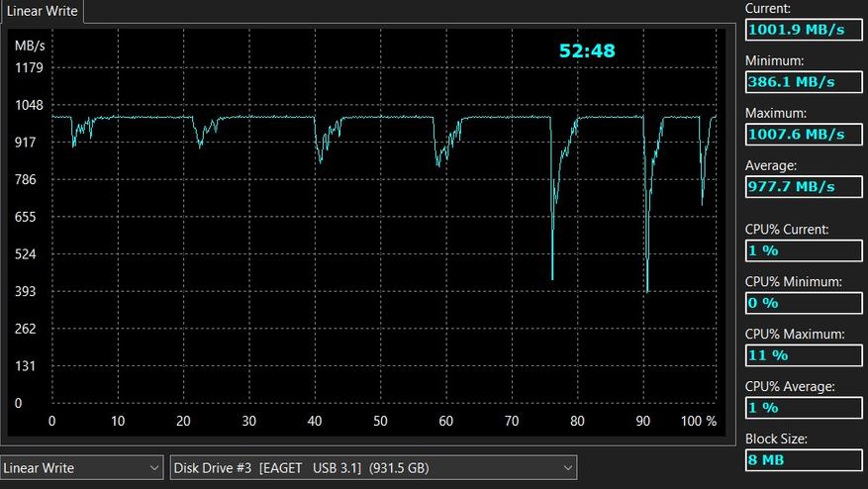Click the 655 y-axis label
The height and width of the screenshot is (489, 868).
(26, 217)
